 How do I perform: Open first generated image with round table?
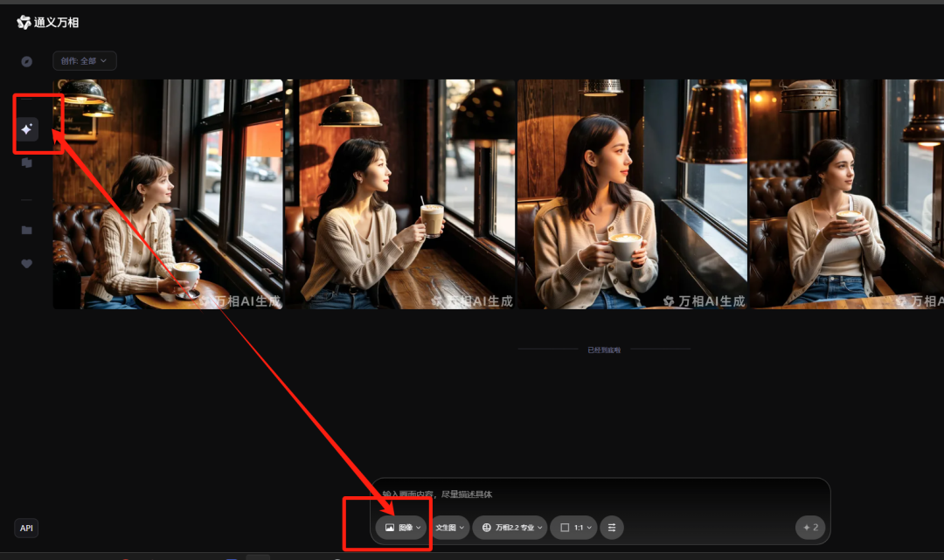[168, 194]
